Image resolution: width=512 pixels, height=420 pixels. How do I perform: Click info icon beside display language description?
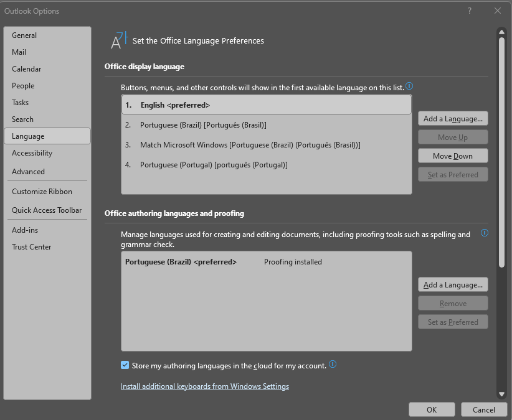point(410,86)
